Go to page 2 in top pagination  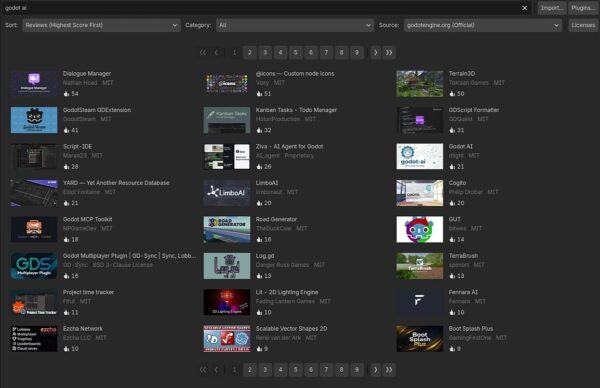pos(250,52)
